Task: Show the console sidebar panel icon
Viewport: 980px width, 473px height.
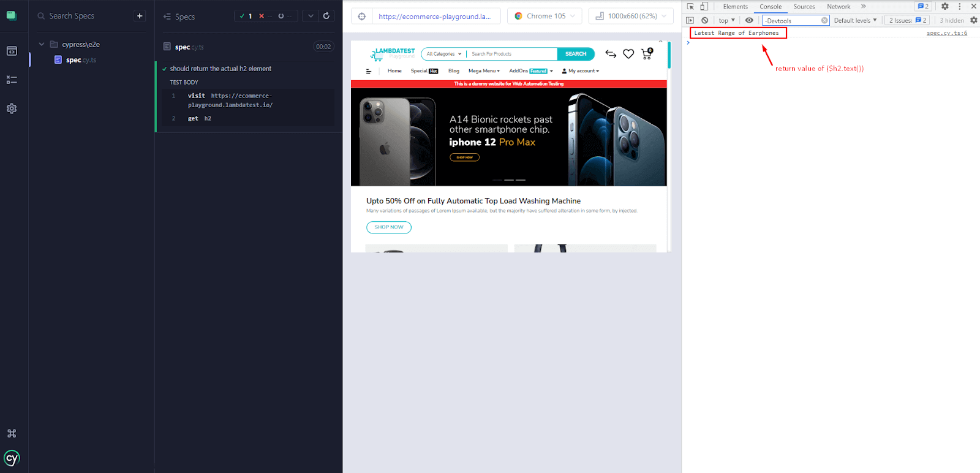Action: coord(690,20)
